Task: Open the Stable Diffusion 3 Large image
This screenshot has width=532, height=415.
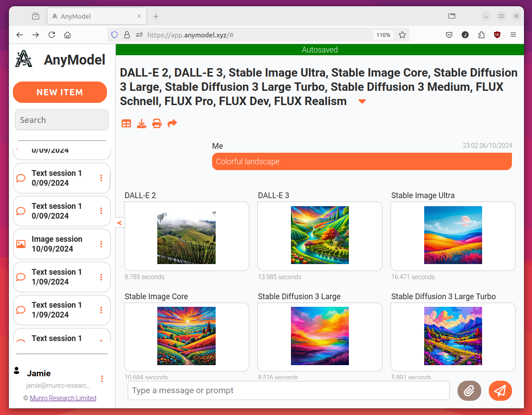Action: coord(320,337)
